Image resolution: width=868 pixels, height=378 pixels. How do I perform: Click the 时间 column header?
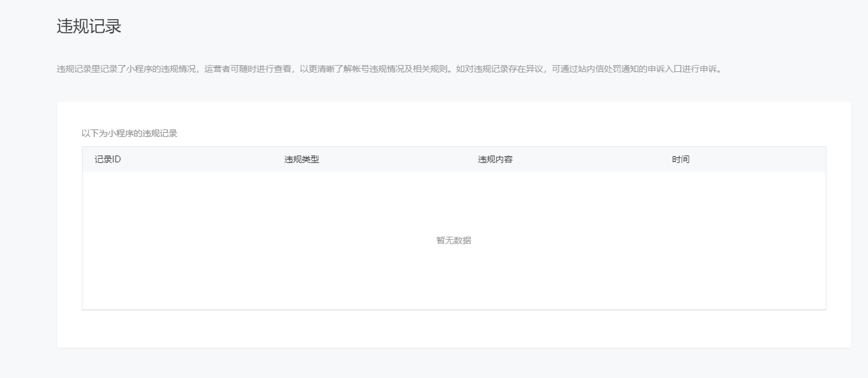(681, 159)
